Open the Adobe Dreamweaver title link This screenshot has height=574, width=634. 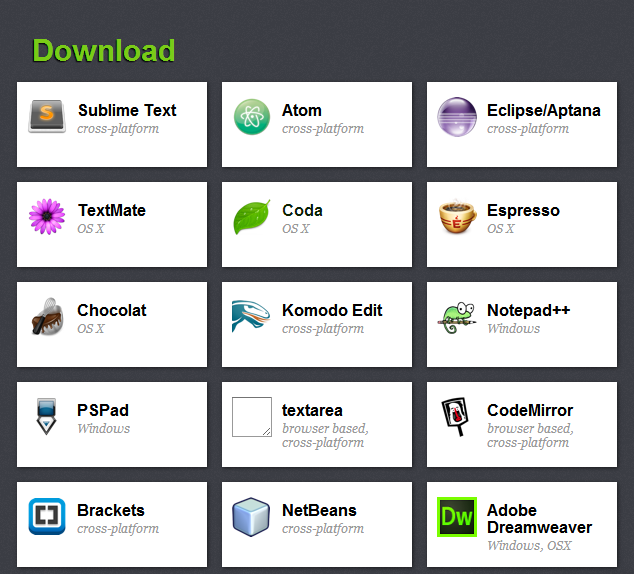[539, 519]
